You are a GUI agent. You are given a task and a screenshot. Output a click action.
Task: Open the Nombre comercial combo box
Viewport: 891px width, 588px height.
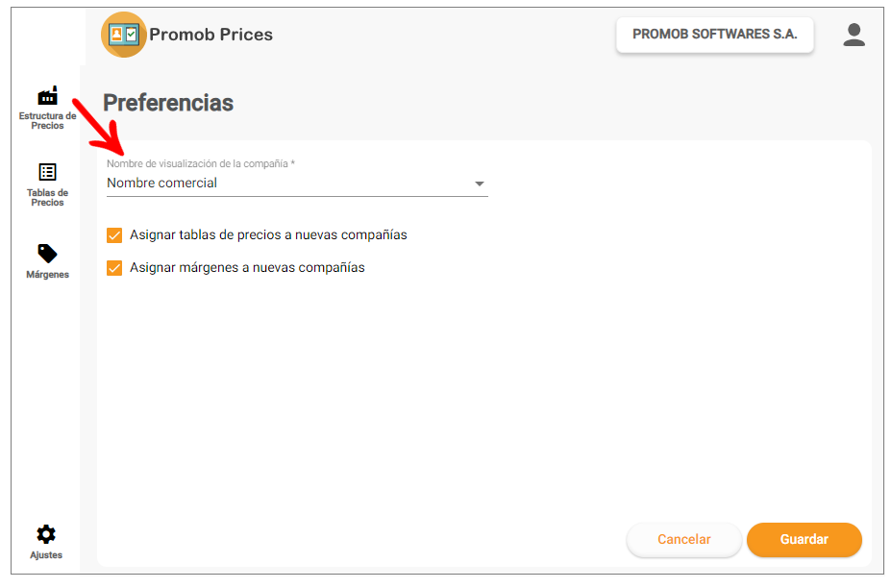pos(297,183)
